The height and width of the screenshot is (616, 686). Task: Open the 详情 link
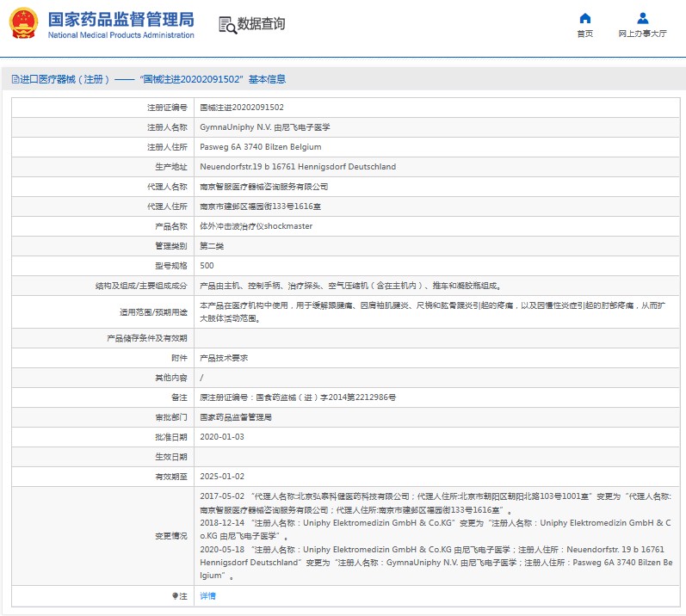[x=207, y=596]
